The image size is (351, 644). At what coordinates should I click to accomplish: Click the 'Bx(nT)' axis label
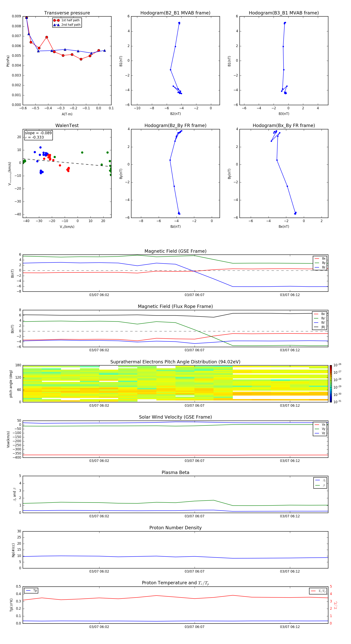(284, 227)
